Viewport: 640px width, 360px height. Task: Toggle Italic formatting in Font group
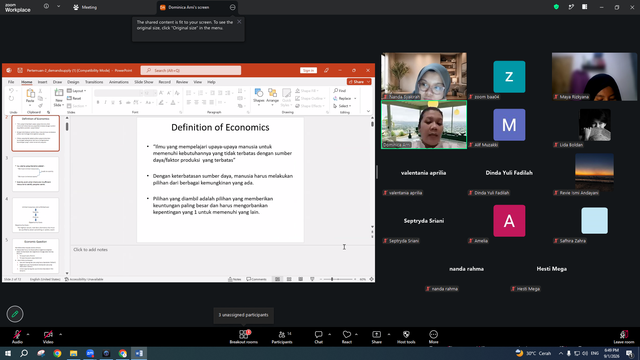[x=105, y=102]
